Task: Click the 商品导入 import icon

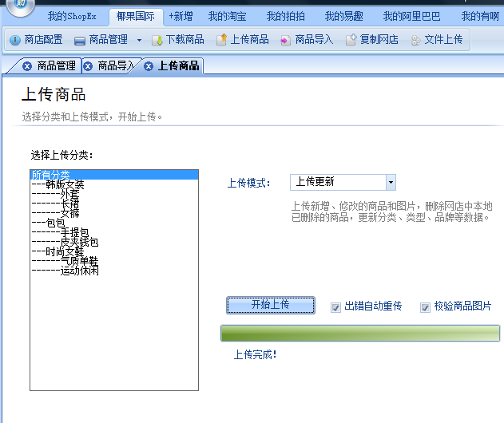Action: [x=286, y=40]
